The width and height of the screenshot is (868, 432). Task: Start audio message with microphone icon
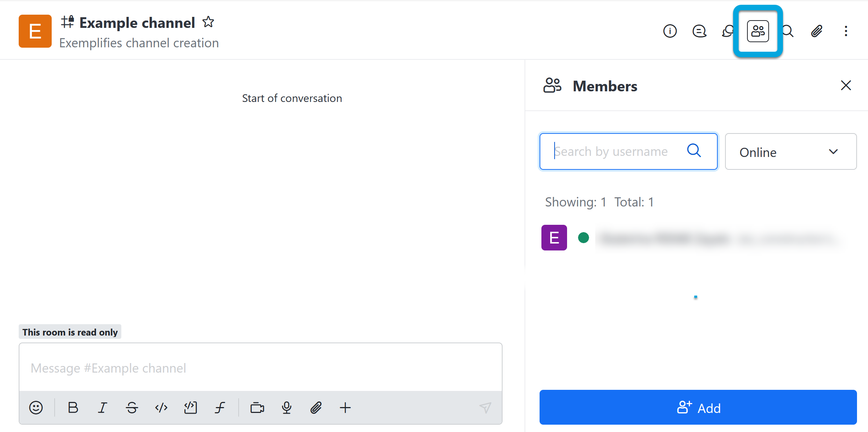click(x=287, y=407)
